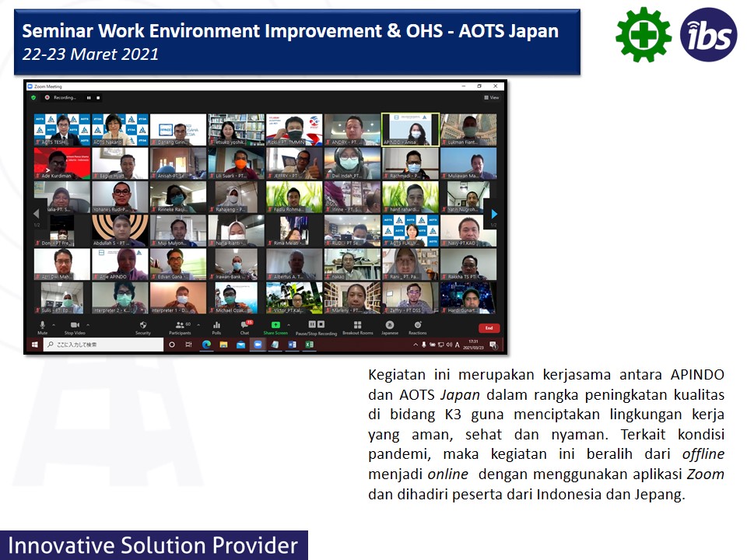
Task: Select the Michael Ozak participant tile
Action: click(237, 298)
